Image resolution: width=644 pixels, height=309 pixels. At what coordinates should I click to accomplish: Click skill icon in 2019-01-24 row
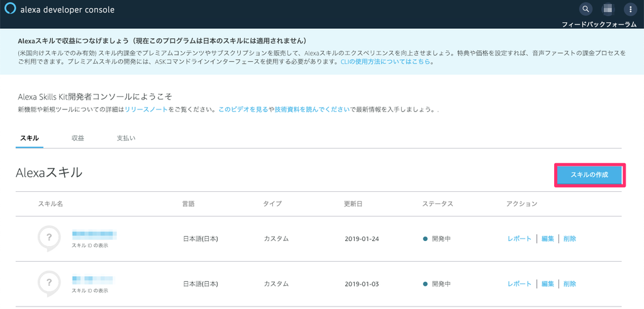tap(49, 239)
